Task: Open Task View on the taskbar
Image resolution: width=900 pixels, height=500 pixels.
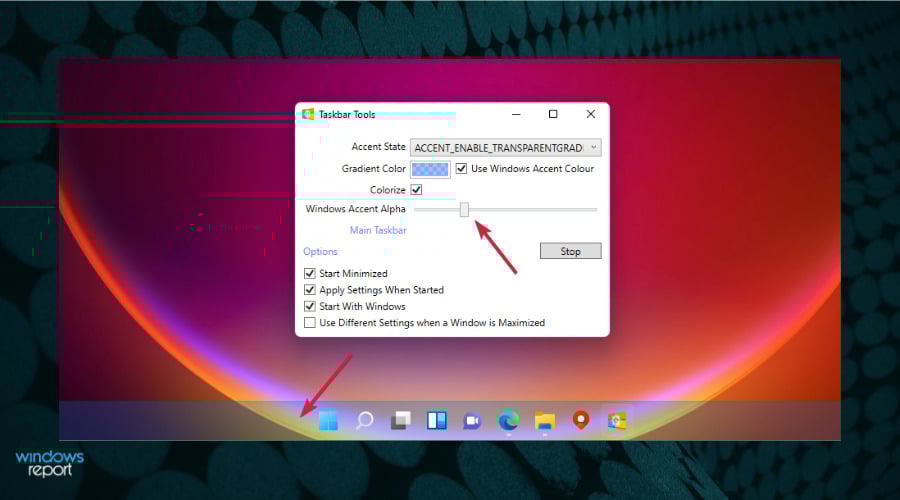Action: (x=401, y=421)
